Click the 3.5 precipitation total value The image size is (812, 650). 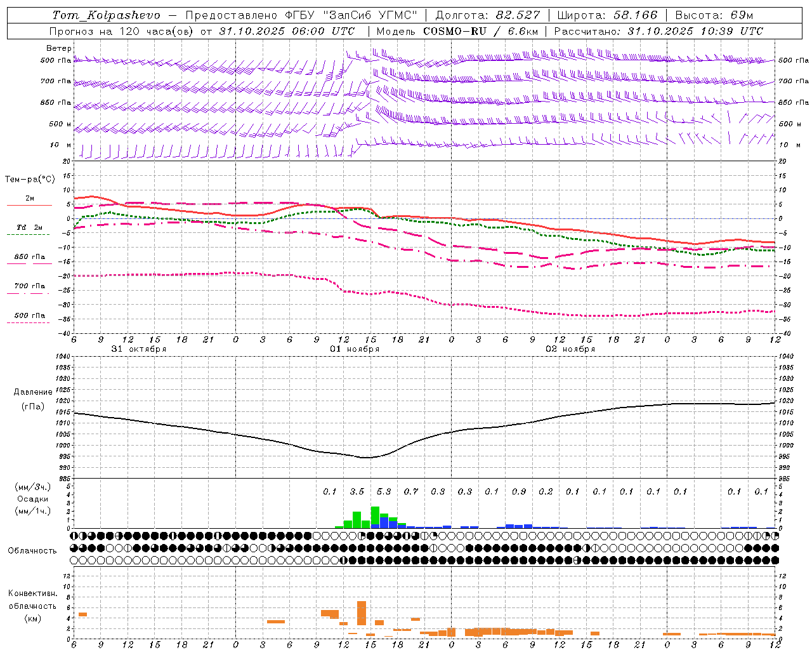click(357, 491)
